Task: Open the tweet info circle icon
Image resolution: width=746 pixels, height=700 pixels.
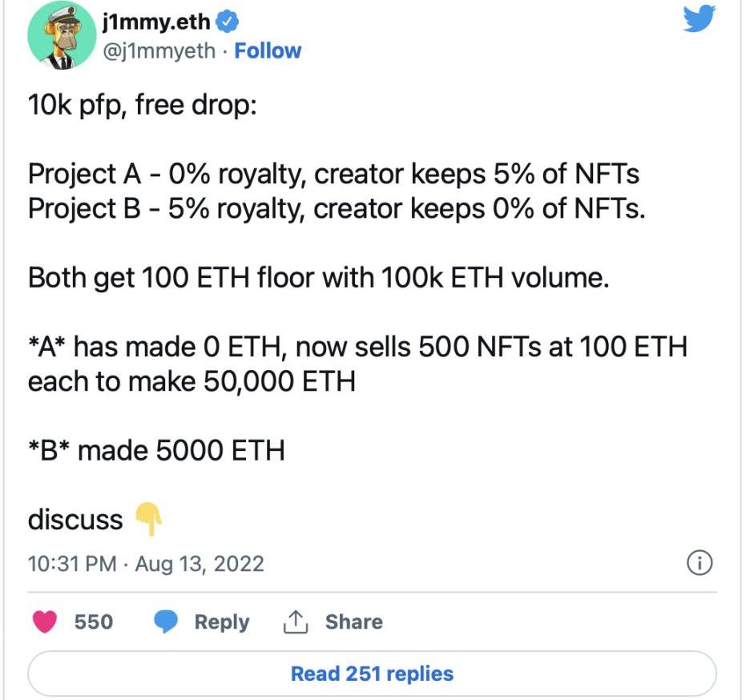Action: [x=700, y=564]
